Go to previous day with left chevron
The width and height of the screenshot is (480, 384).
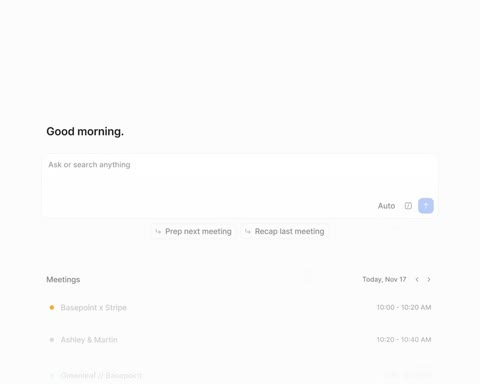417,279
